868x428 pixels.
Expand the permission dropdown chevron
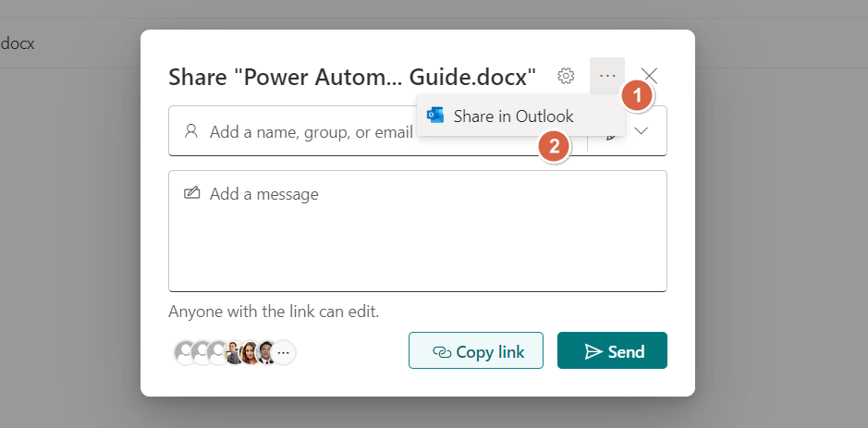641,131
